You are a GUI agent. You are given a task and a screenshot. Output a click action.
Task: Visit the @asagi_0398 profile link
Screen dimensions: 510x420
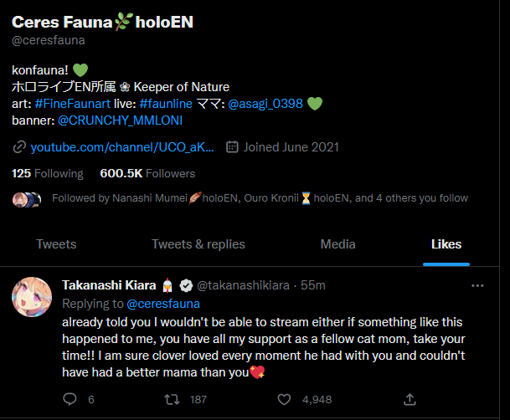[264, 104]
